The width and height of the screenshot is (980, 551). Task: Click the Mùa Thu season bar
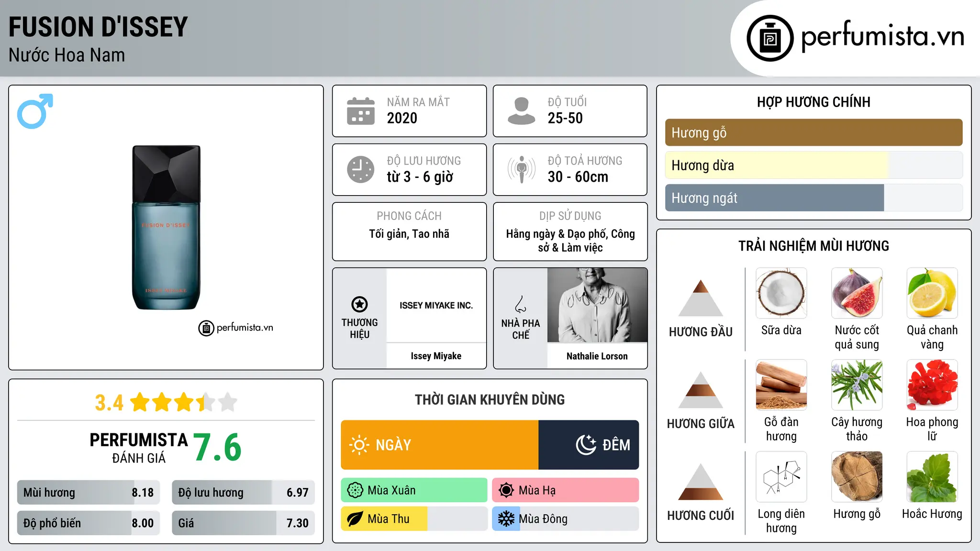click(414, 519)
